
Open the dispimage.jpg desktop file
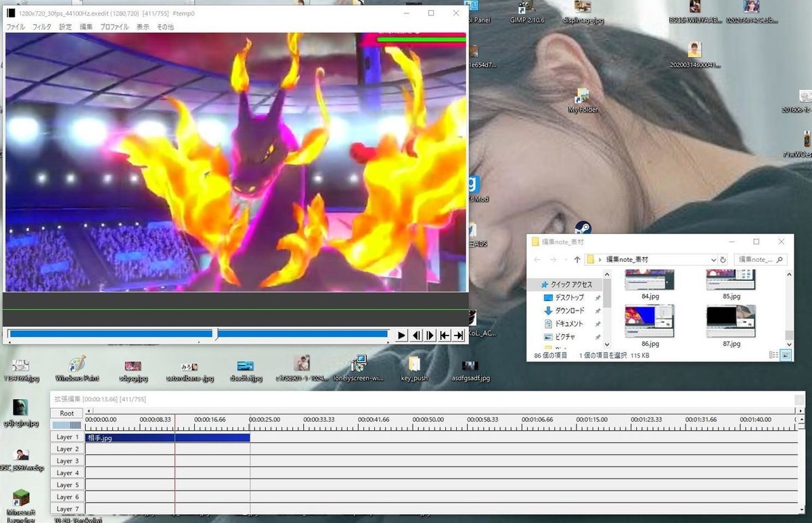583,12
